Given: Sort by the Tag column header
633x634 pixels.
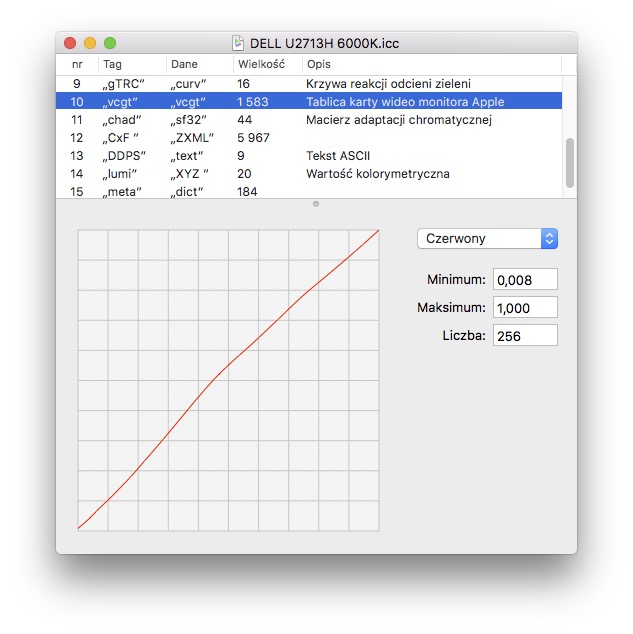Looking at the screenshot, I should click(x=132, y=64).
